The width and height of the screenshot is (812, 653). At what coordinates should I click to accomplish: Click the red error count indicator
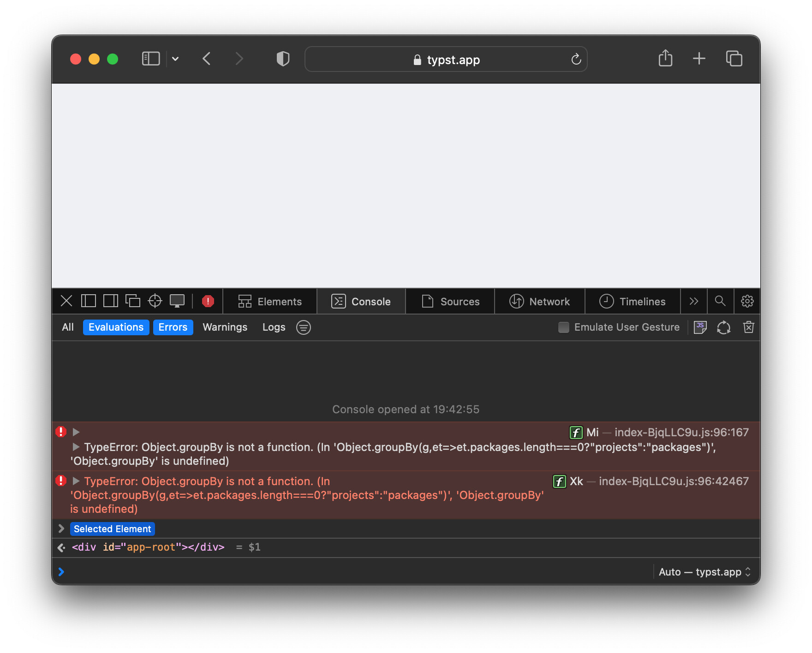(208, 301)
